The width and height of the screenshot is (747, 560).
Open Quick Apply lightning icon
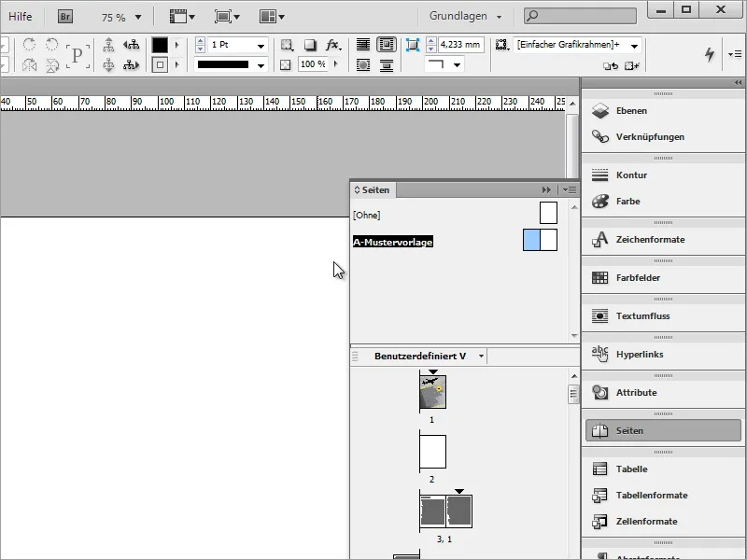pos(710,54)
